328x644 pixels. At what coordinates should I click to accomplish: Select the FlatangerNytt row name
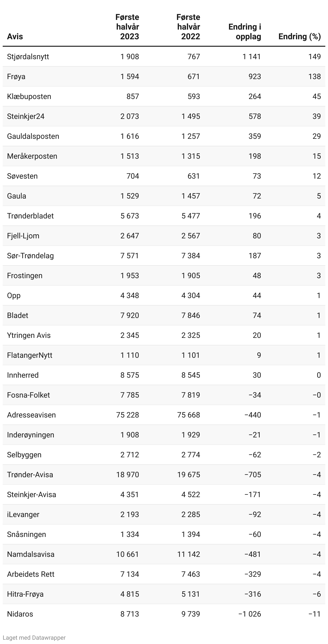click(30, 355)
